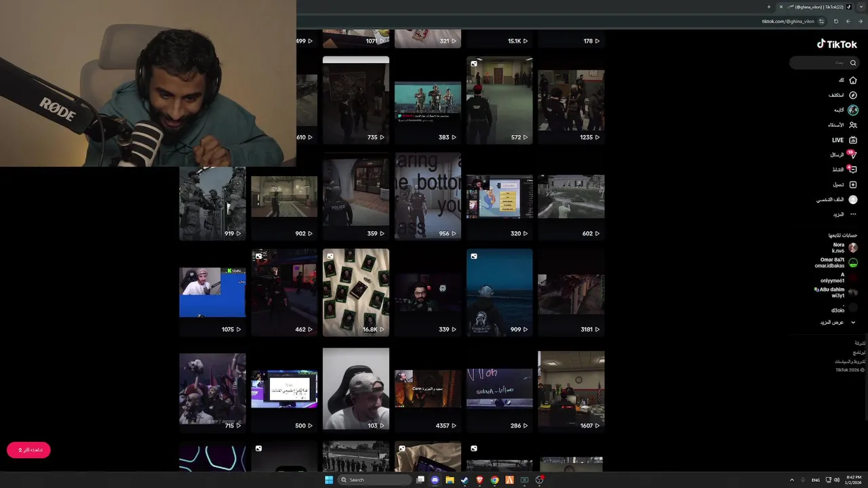Image resolution: width=868 pixels, height=488 pixels.
Task: Click the pink pill button at bottom left
Action: coord(28,450)
